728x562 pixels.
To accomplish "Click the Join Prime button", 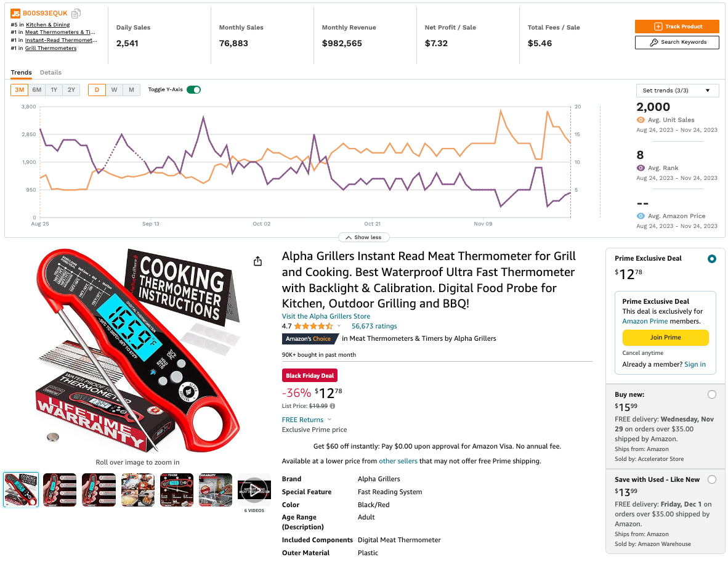I will click(x=665, y=338).
